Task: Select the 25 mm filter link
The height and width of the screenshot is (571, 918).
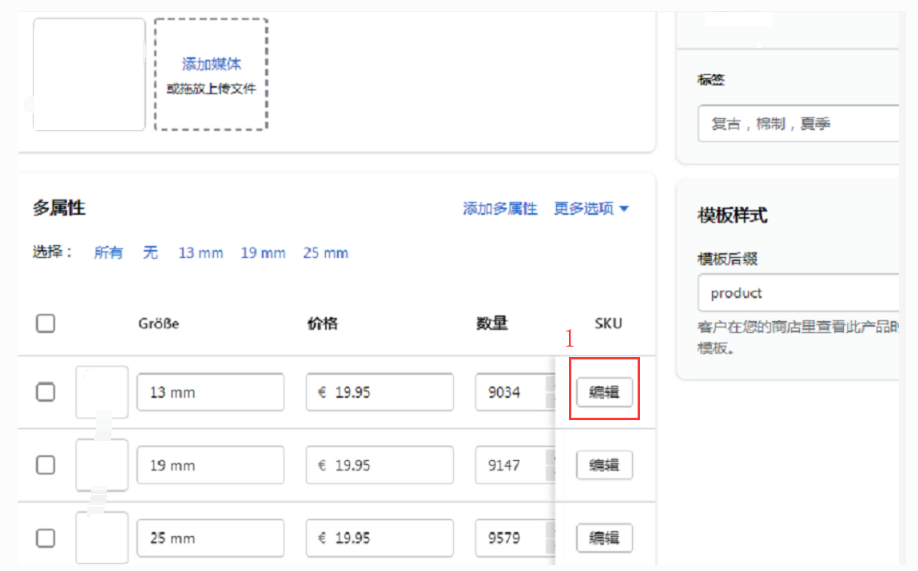Action: coord(325,253)
